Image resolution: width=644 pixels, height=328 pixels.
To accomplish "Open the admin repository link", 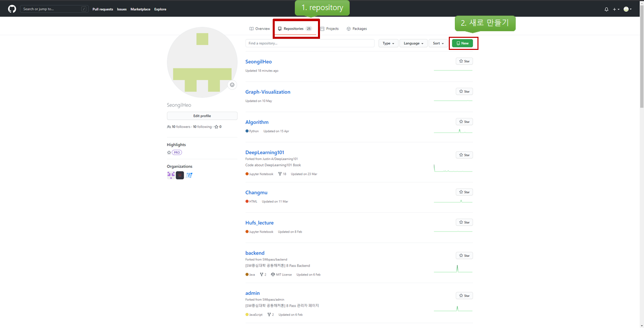I will [253, 293].
